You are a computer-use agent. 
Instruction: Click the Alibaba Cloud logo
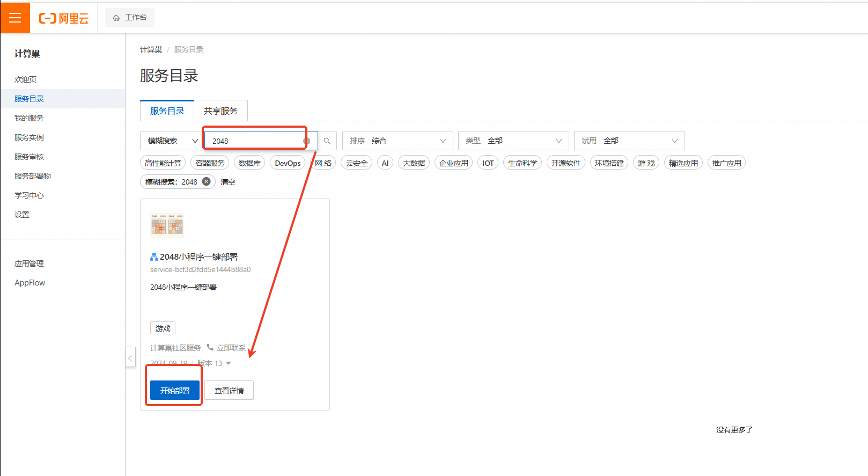pyautogui.click(x=63, y=18)
